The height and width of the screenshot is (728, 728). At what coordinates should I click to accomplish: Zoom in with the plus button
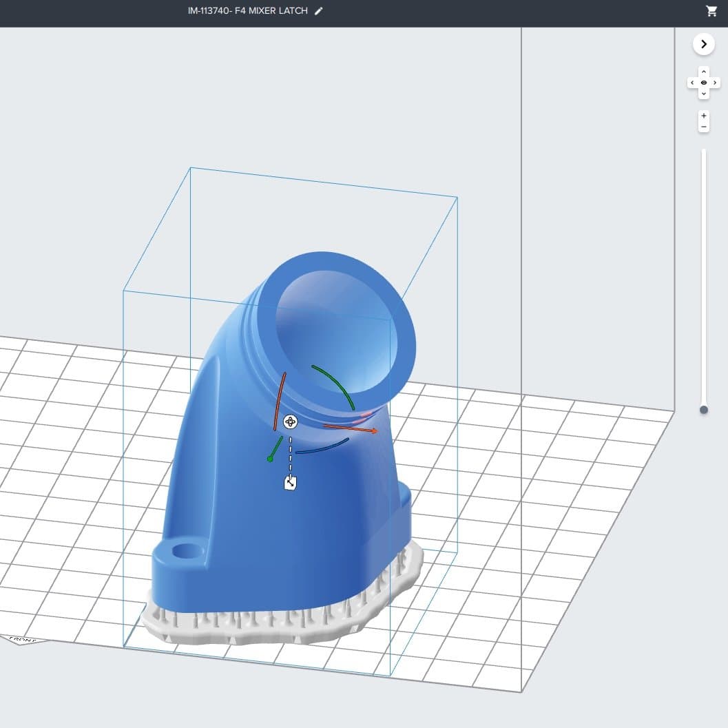tap(703, 116)
